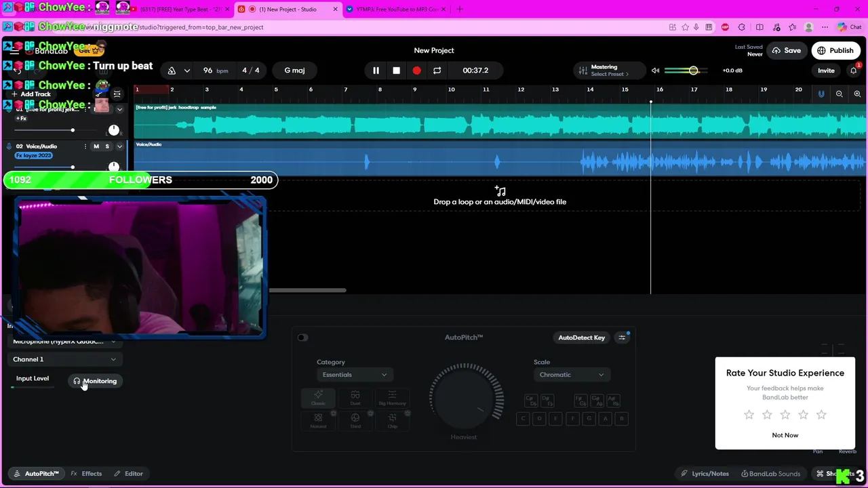
Task: Add effects via +Fx on track 01
Action: pos(22,119)
